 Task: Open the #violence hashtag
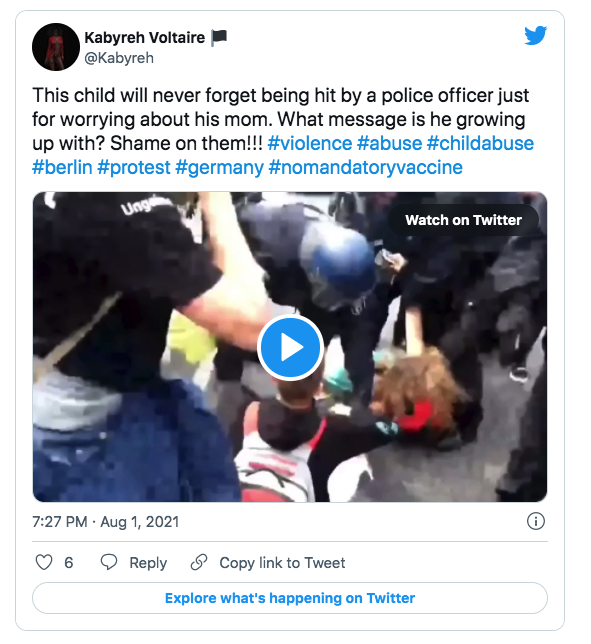click(310, 144)
